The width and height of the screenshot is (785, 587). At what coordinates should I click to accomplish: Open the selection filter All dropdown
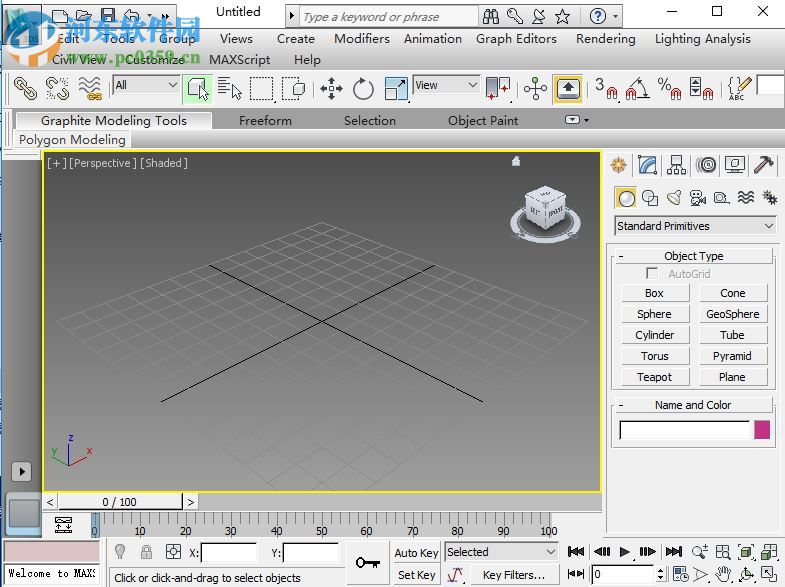click(146, 85)
